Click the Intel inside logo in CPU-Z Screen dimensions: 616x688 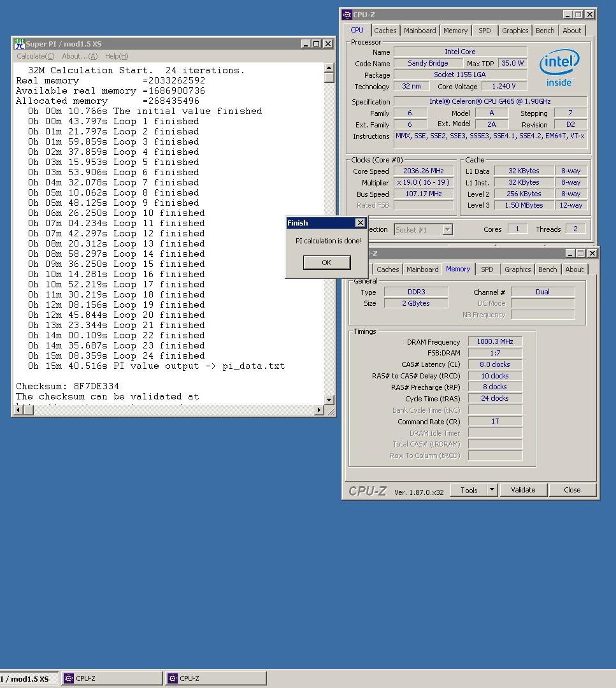pos(559,68)
